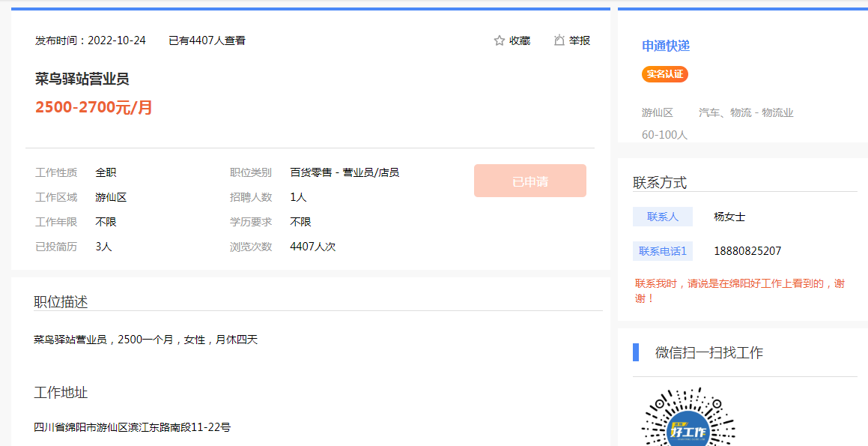Click the 已投简历 label
Viewport: 868px width, 446px height.
click(x=56, y=247)
